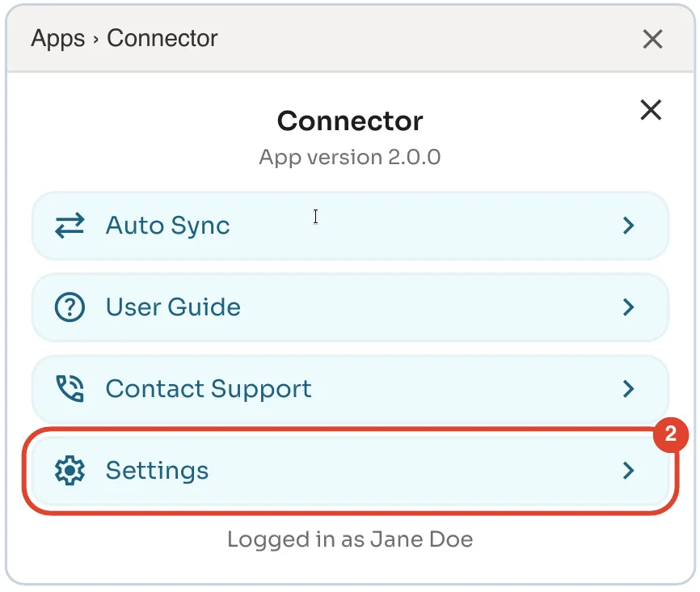
Task: Open User Guide via its chevron arrow
Action: coord(629,307)
